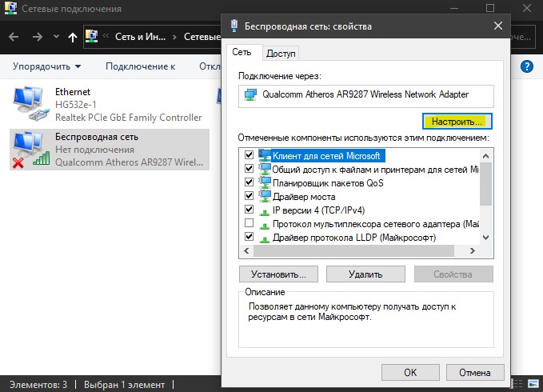Click the Network Connections title bar icon
The width and height of the screenshot is (543, 392).
click(x=10, y=8)
